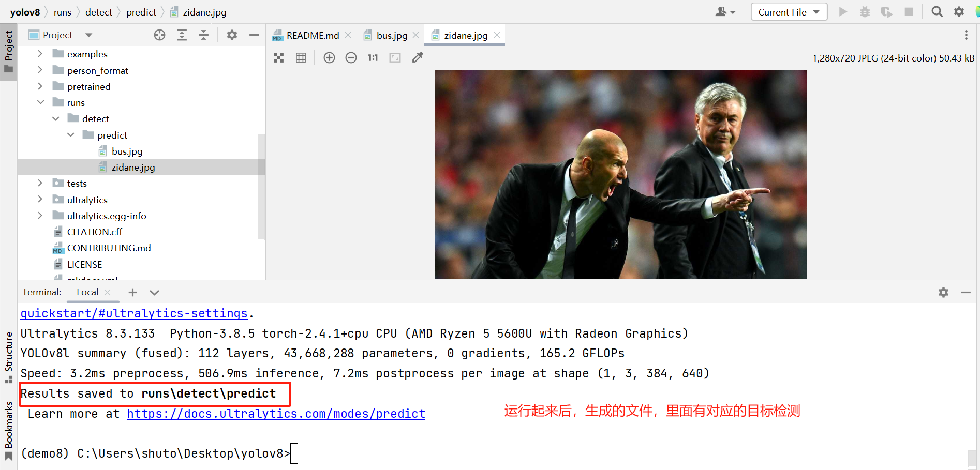Collapse all nodes in the Project panel
Viewport: 980px width, 470px height.
pyautogui.click(x=203, y=35)
